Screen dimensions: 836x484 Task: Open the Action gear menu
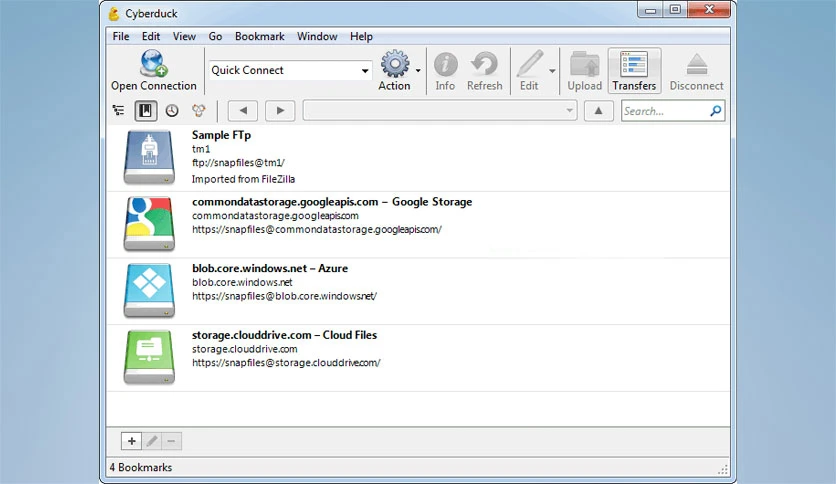point(395,64)
